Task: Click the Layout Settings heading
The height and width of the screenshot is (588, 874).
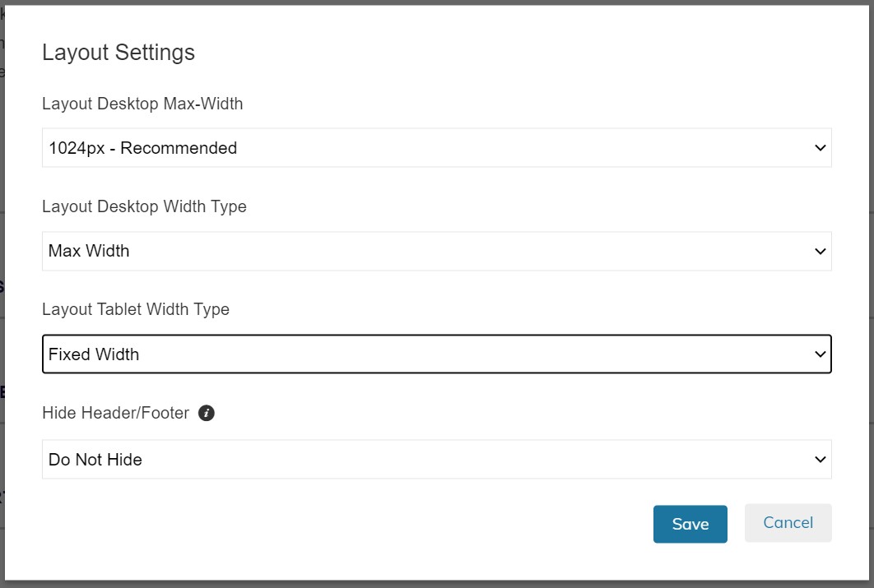Action: [119, 53]
